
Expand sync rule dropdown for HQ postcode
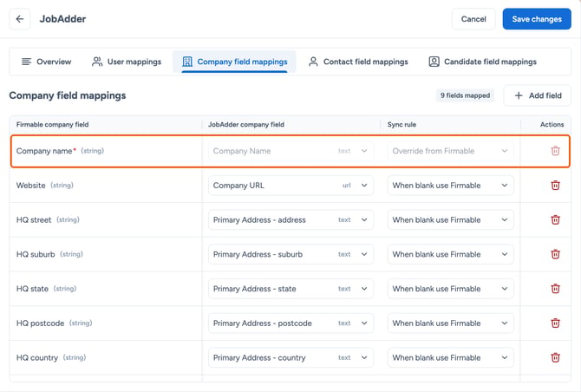pyautogui.click(x=451, y=323)
